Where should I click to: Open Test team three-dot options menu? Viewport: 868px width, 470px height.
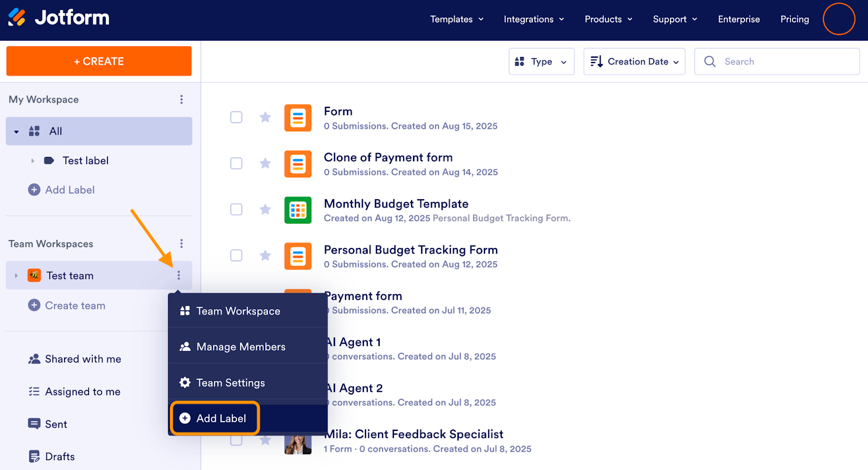pos(178,276)
